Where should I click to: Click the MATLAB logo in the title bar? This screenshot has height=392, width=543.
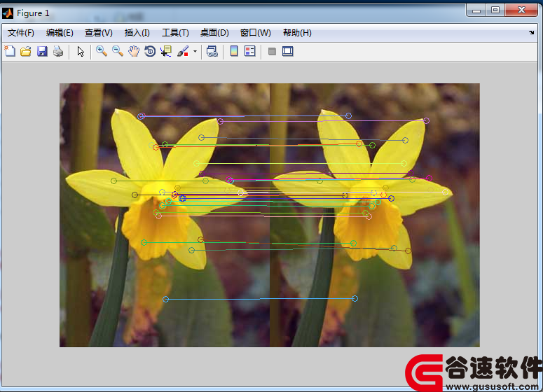click(x=8, y=13)
